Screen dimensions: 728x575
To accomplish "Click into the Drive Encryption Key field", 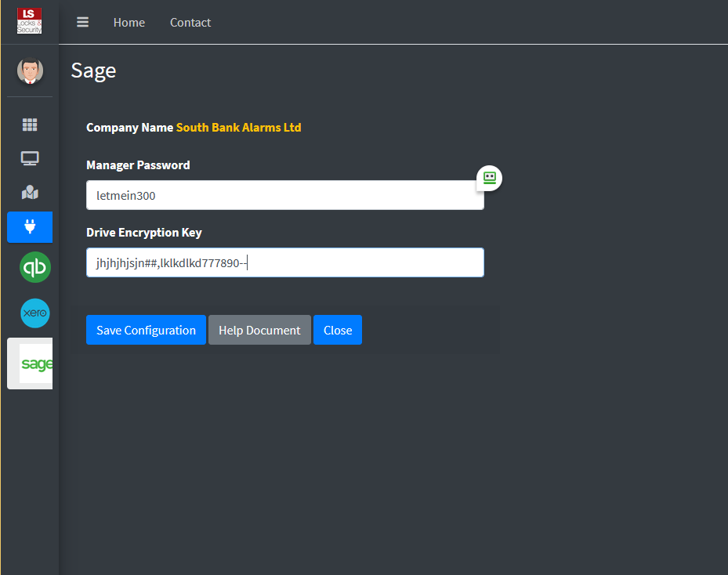I will click(x=285, y=262).
